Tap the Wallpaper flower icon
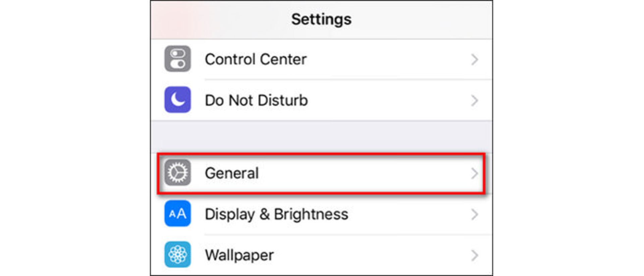Screen dimensions: 644x276 pos(177,255)
